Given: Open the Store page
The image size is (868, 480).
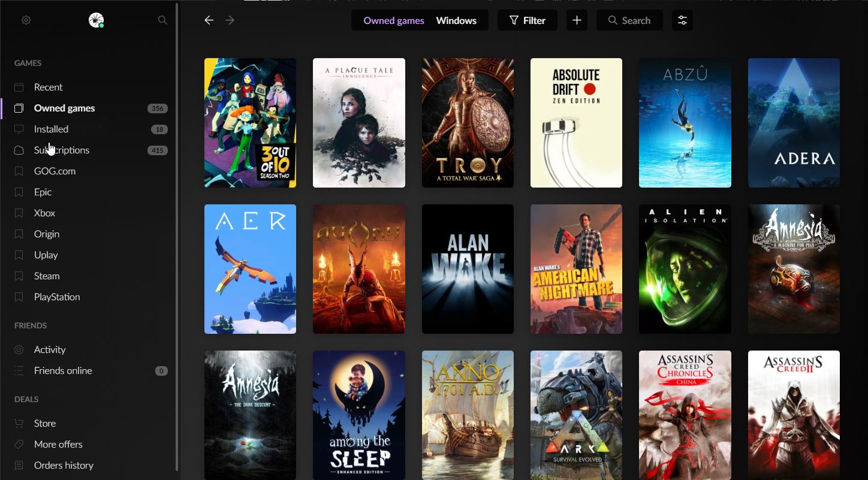Looking at the screenshot, I should [45, 424].
